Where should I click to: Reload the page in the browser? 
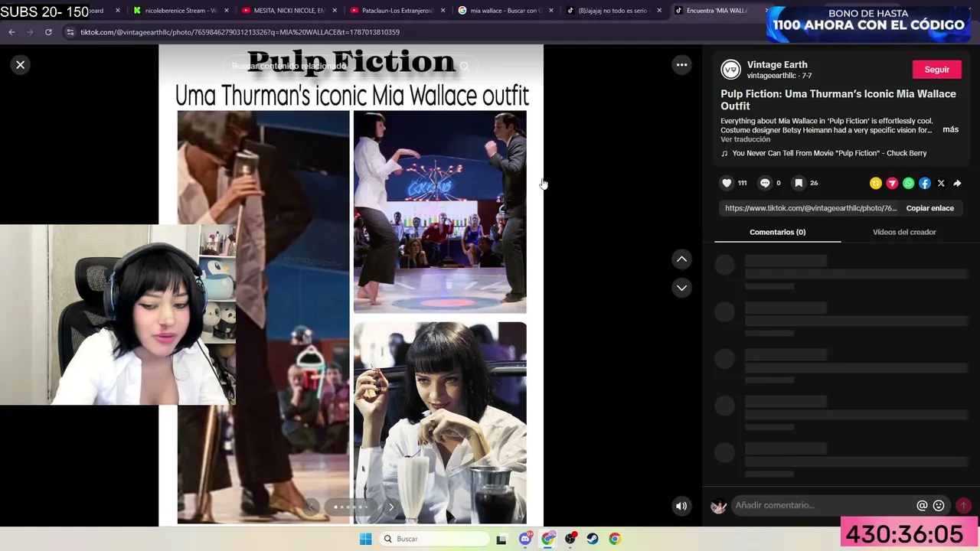[x=48, y=32]
